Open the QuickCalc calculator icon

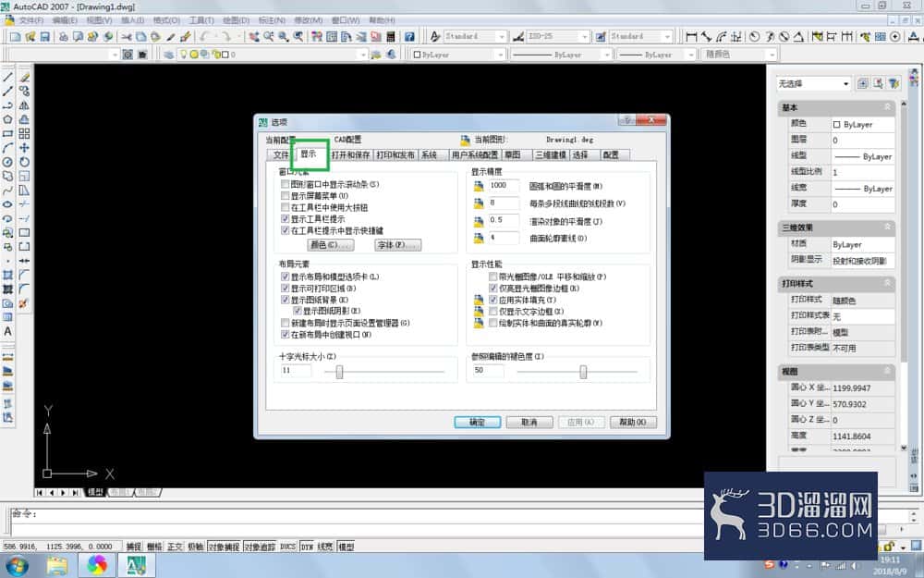tap(390, 37)
